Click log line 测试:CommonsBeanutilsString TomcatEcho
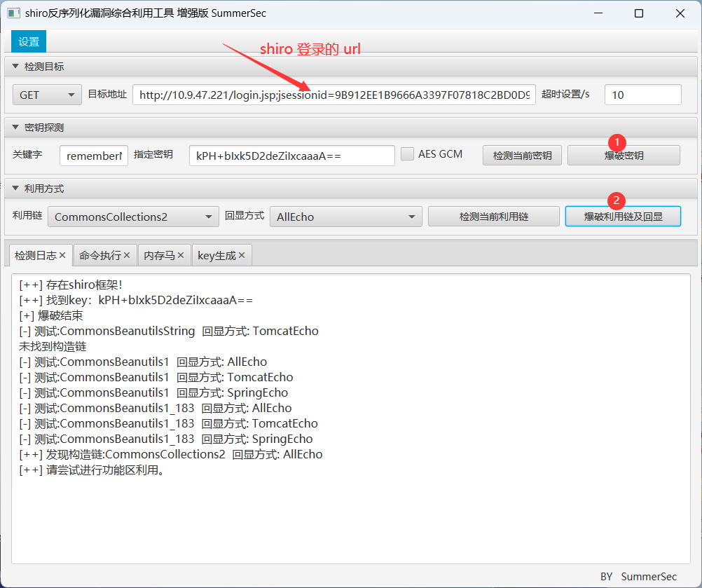This screenshot has height=588, width=702. click(x=169, y=331)
